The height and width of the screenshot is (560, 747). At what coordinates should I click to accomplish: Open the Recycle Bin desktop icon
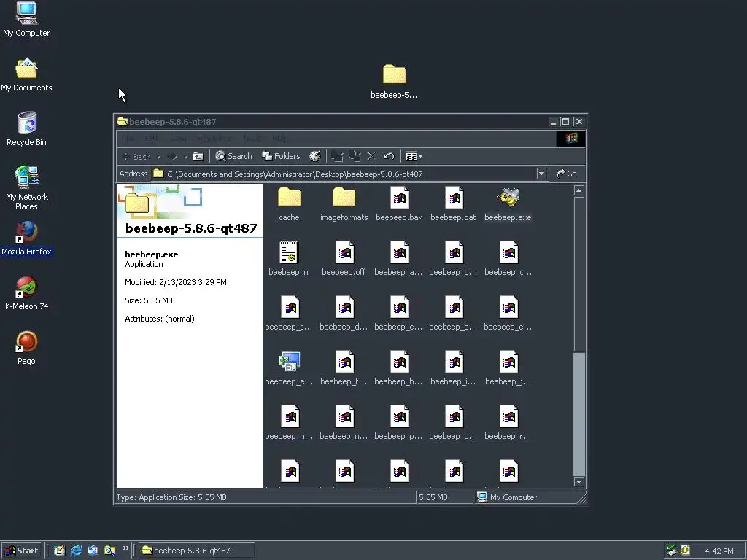coord(27,129)
